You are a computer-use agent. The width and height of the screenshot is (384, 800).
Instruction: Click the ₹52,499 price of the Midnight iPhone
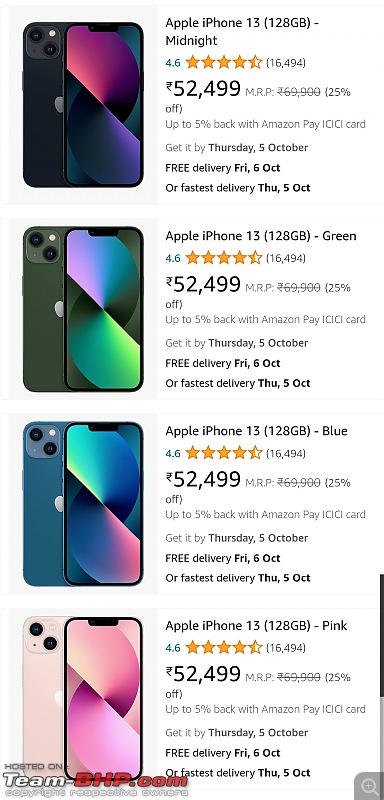[x=203, y=89]
